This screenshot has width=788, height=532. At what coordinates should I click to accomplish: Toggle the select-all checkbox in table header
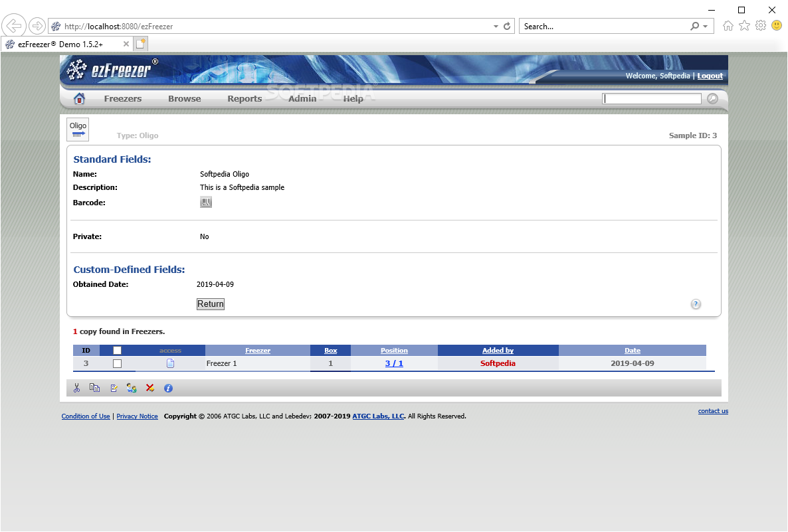[117, 350]
